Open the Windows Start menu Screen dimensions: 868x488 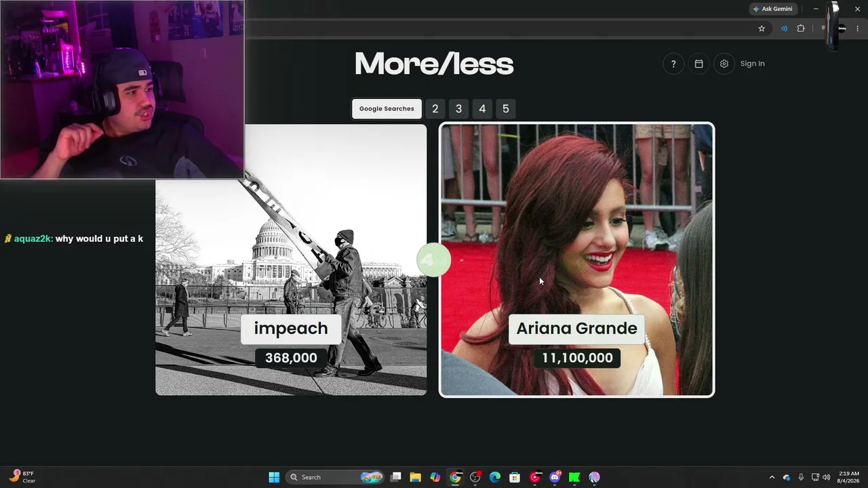(274, 477)
